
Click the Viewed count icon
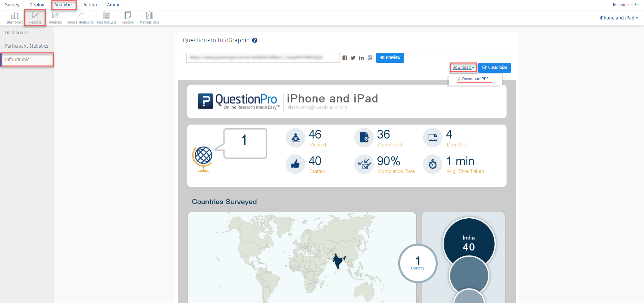[295, 138]
